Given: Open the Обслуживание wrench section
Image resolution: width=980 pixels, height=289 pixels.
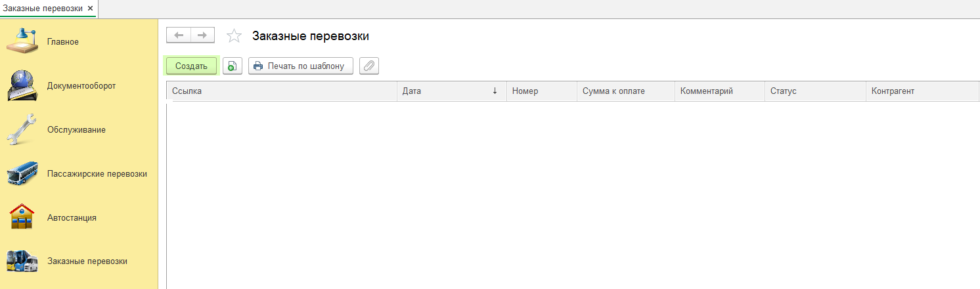Looking at the screenshot, I should click(x=76, y=129).
